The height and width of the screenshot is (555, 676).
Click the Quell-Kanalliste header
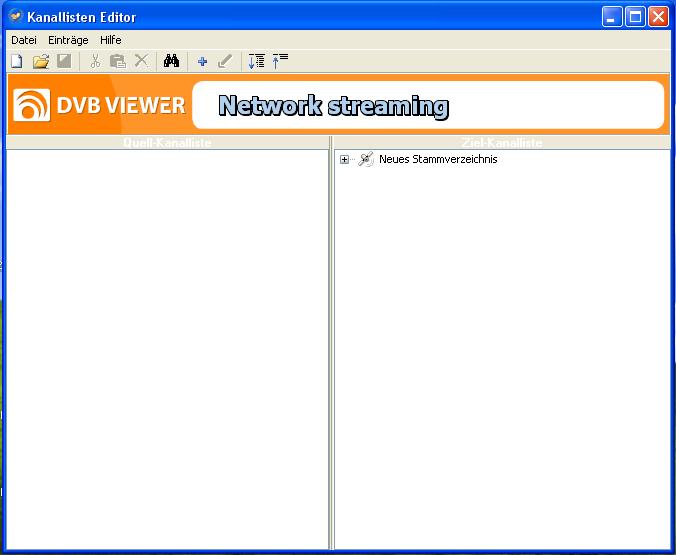[167, 143]
